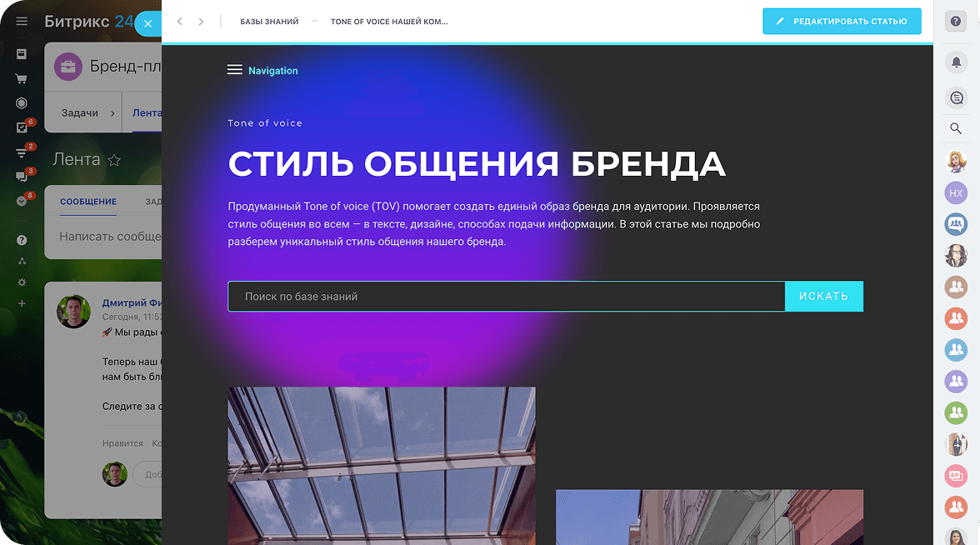Expand more items icon with badge 8
This screenshot has height=545, width=980.
click(22, 201)
